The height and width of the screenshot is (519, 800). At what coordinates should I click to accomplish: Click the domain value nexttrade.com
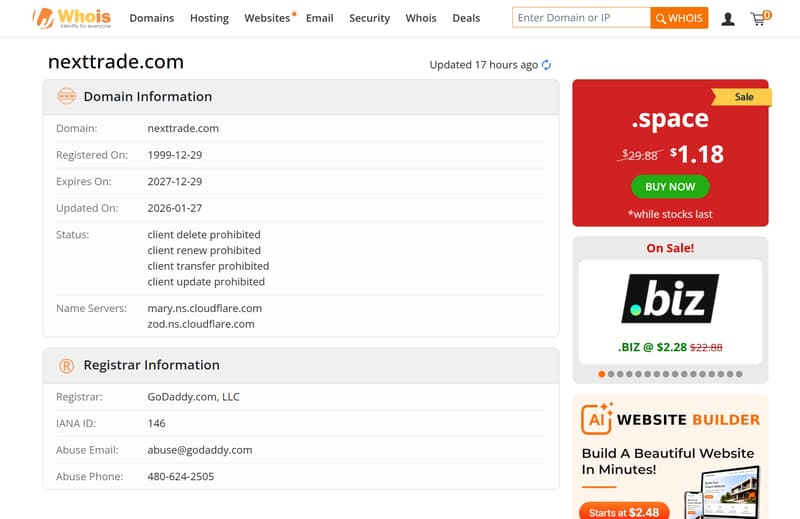point(183,129)
